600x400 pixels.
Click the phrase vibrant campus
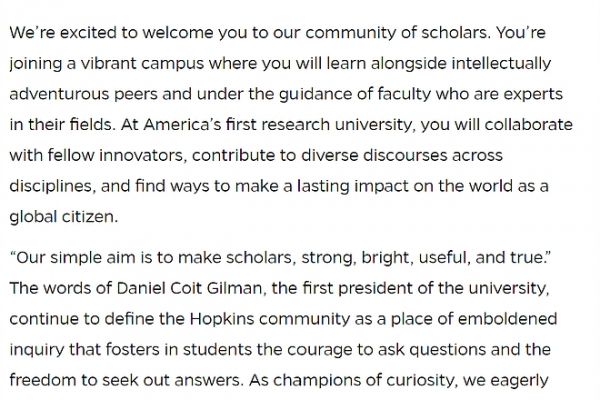coord(142,63)
